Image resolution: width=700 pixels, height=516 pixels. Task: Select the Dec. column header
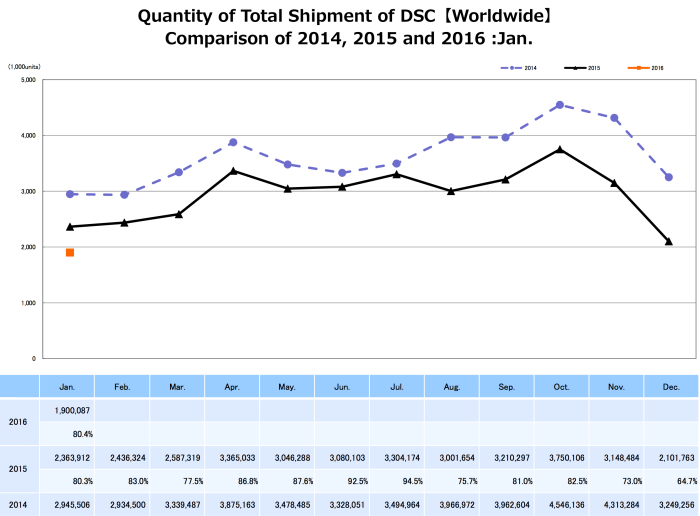671,387
